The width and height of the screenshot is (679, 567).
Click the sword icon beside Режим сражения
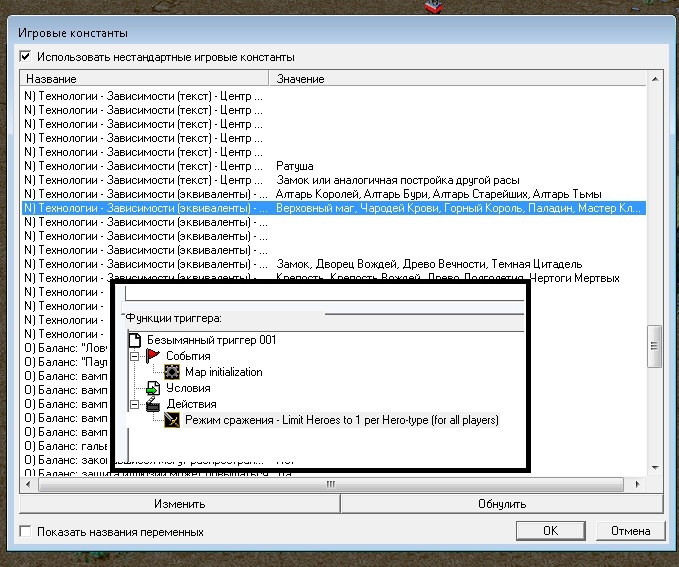coord(171,420)
